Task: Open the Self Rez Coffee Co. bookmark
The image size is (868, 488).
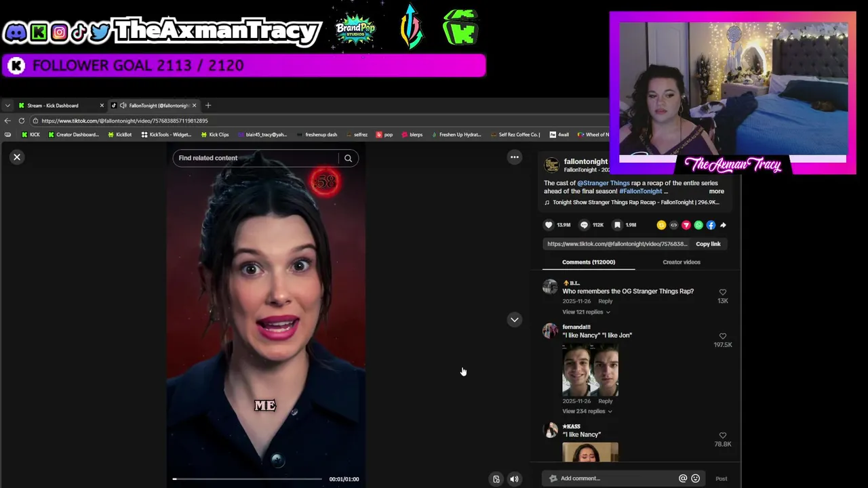Action: coord(515,134)
